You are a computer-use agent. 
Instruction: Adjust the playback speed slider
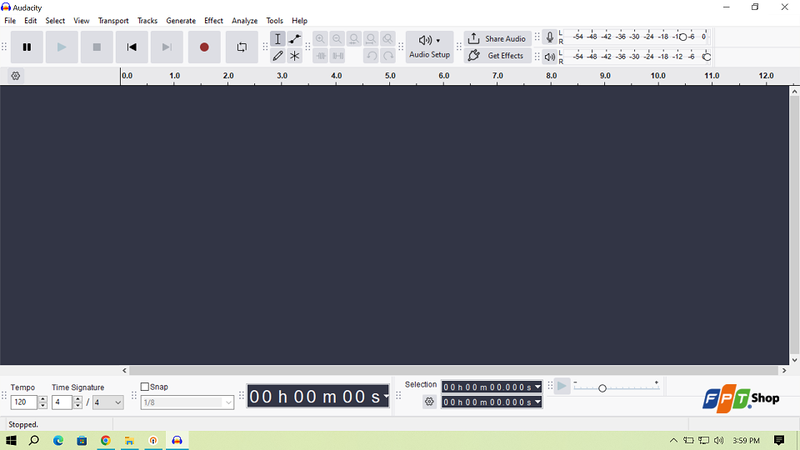click(602, 388)
